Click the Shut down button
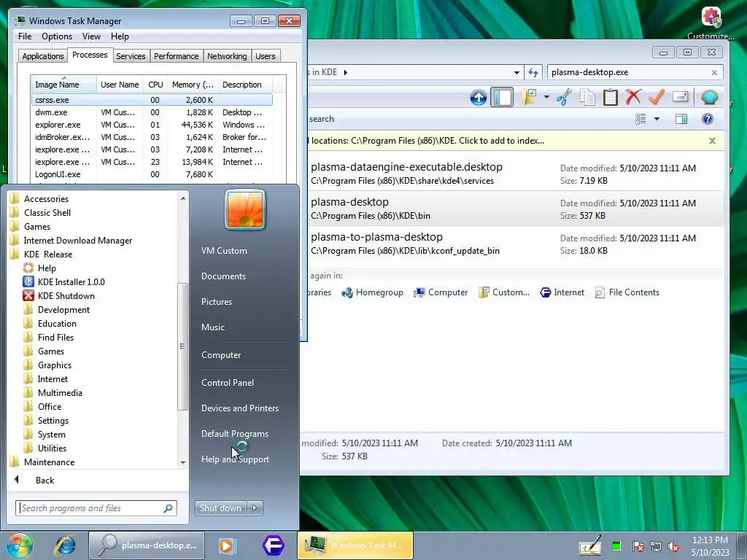Image resolution: width=747 pixels, height=560 pixels. tap(220, 508)
